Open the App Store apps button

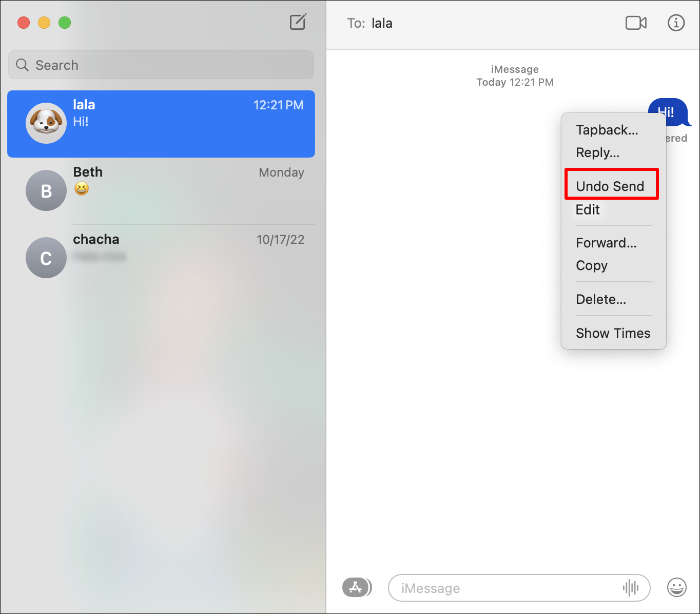[356, 587]
